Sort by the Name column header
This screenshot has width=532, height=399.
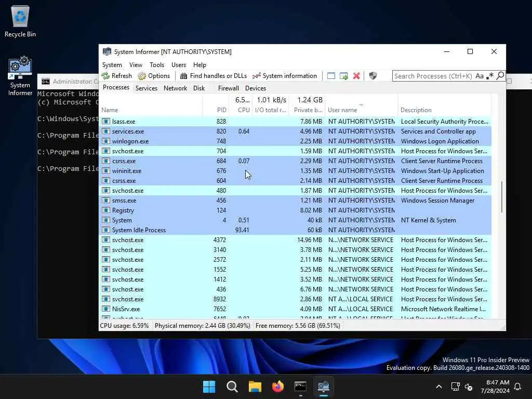(151, 104)
